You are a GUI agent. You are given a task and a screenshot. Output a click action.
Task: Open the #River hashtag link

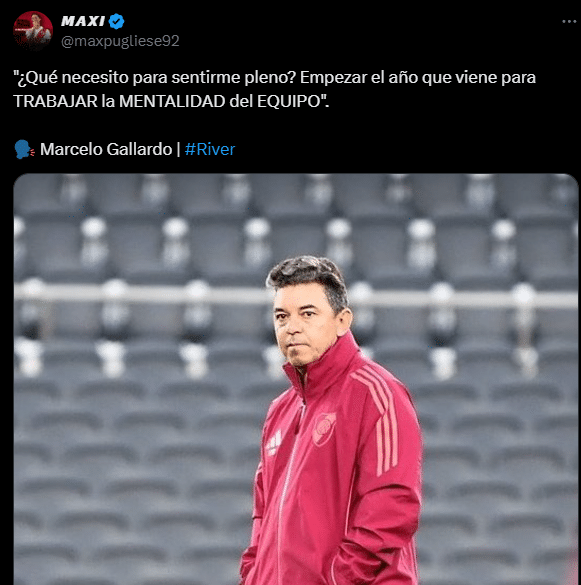210,149
